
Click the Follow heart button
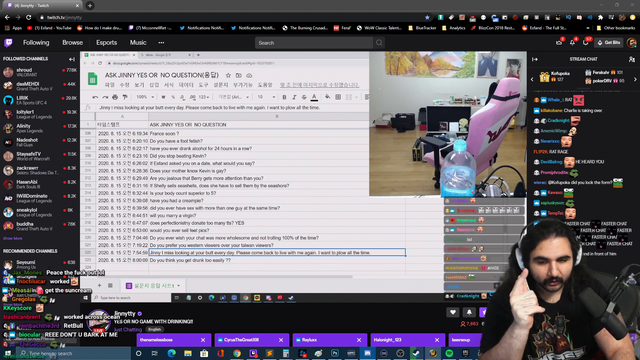pyautogui.click(x=453, y=312)
